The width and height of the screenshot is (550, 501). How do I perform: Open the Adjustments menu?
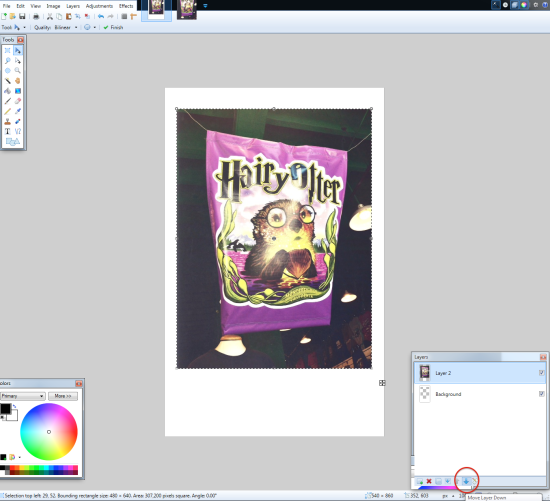pyautogui.click(x=99, y=6)
